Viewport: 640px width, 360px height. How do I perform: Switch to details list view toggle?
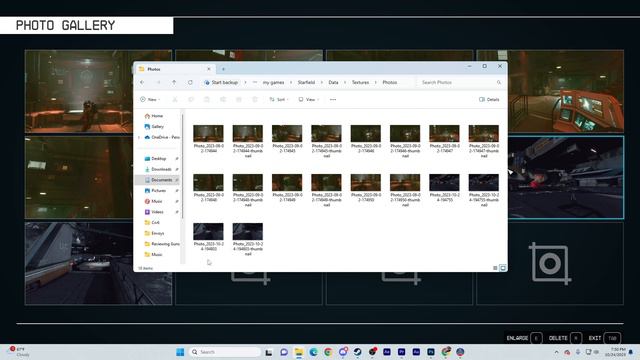(495, 268)
